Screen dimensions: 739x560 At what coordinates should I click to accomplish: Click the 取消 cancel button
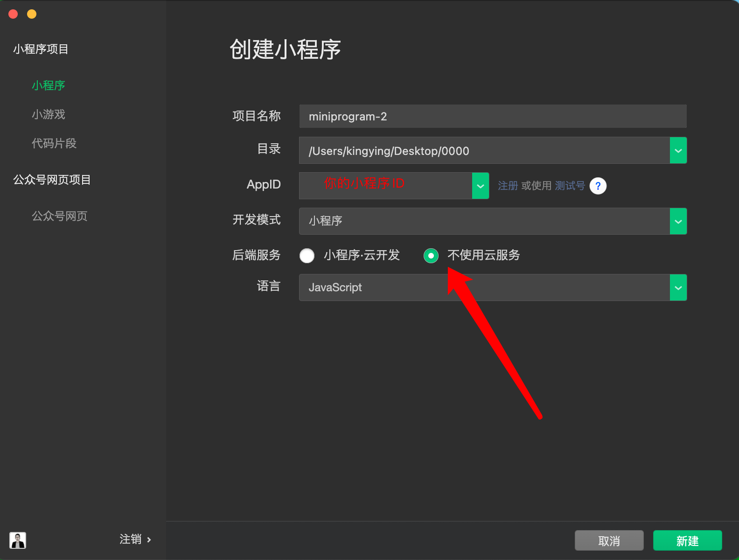click(x=609, y=540)
